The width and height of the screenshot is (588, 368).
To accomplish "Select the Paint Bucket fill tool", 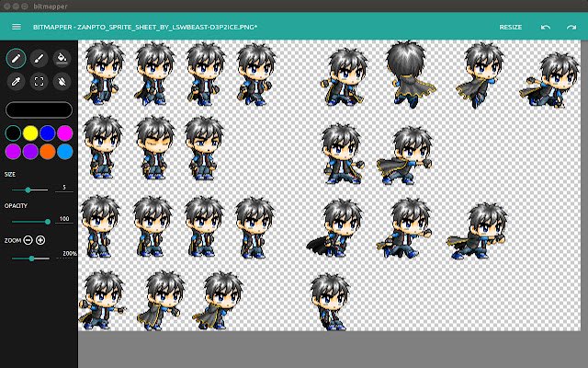I will (x=62, y=58).
